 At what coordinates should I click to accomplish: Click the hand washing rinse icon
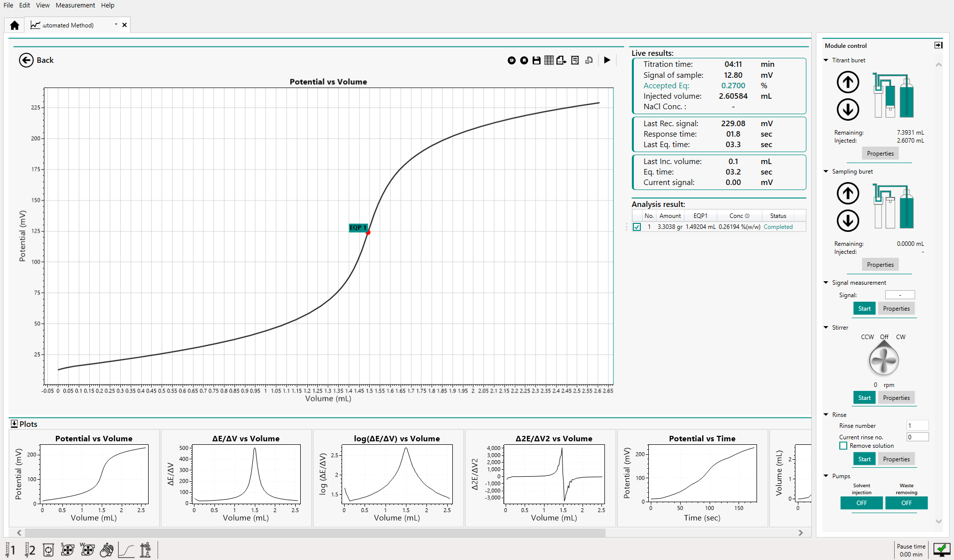pos(107,550)
